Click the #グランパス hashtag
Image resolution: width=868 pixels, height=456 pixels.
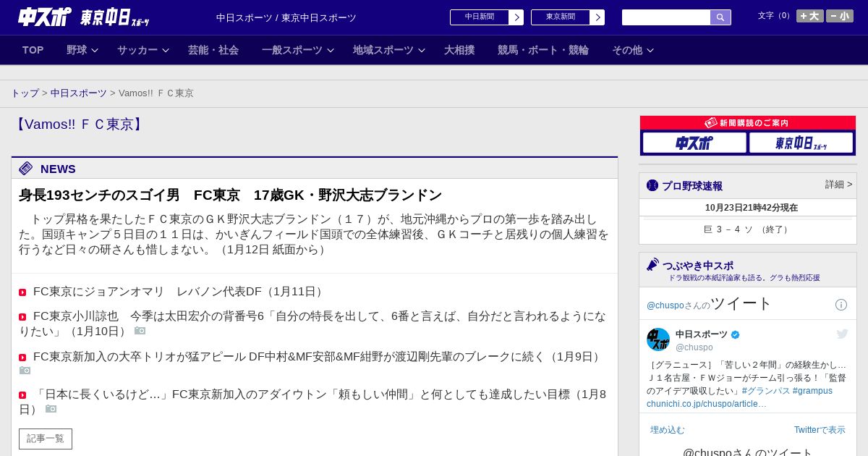[766, 391]
